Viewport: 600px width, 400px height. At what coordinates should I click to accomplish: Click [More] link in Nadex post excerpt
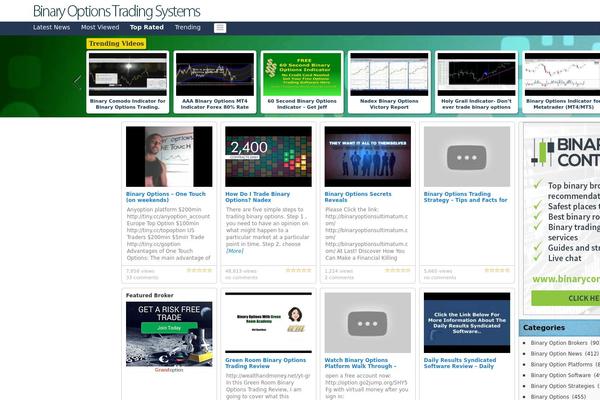(235, 251)
